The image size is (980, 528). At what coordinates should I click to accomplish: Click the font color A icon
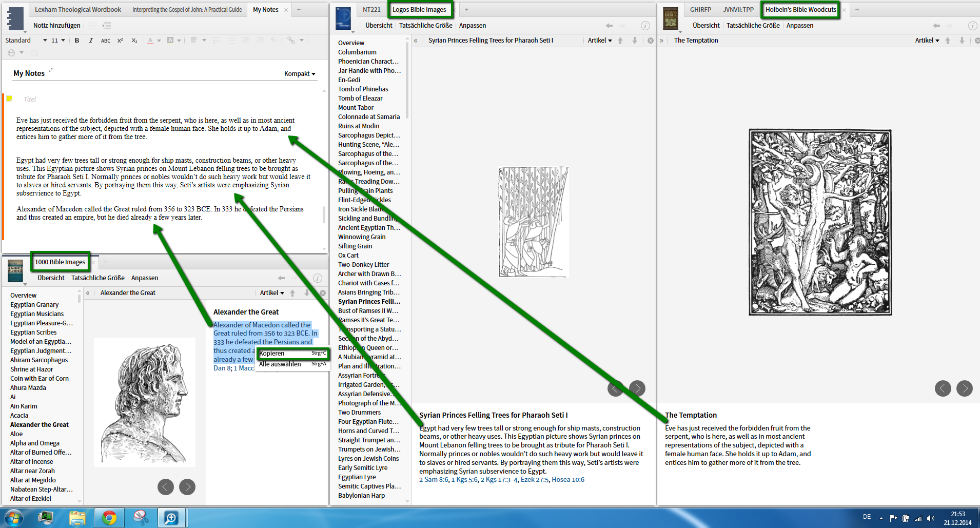tap(150, 41)
